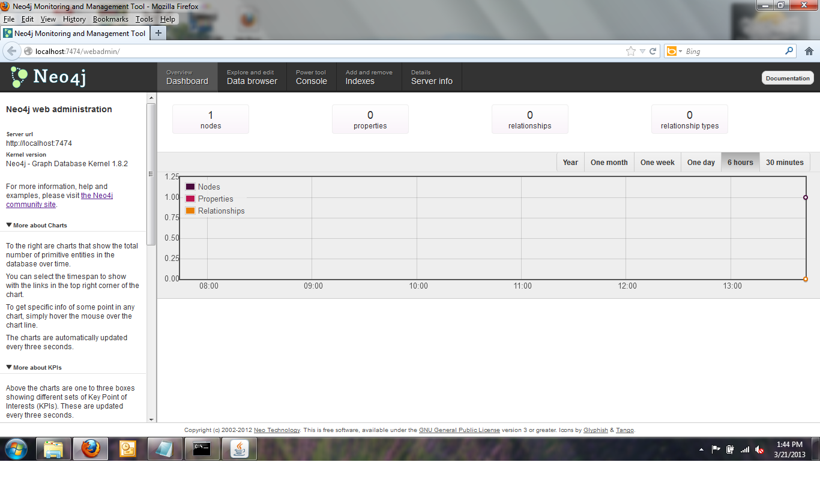The width and height of the screenshot is (820, 504).
Task: Click the Neo4j logo in the header
Action: coord(49,77)
